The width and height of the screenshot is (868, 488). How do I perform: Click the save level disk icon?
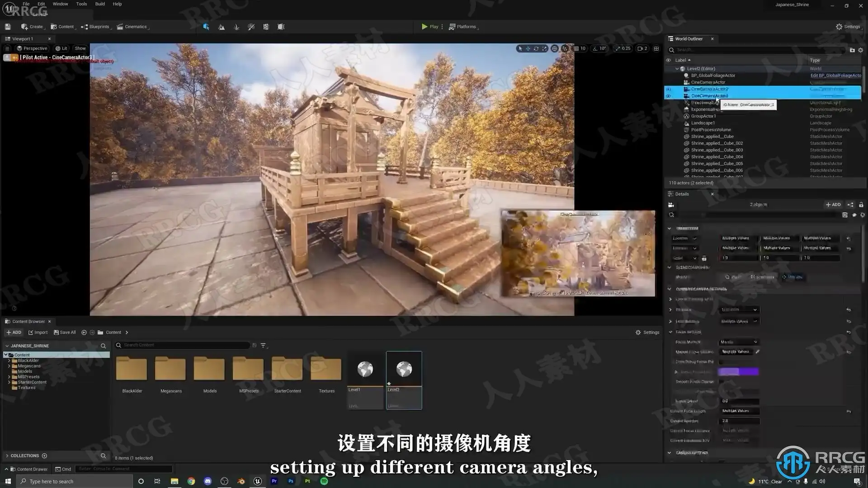8,27
